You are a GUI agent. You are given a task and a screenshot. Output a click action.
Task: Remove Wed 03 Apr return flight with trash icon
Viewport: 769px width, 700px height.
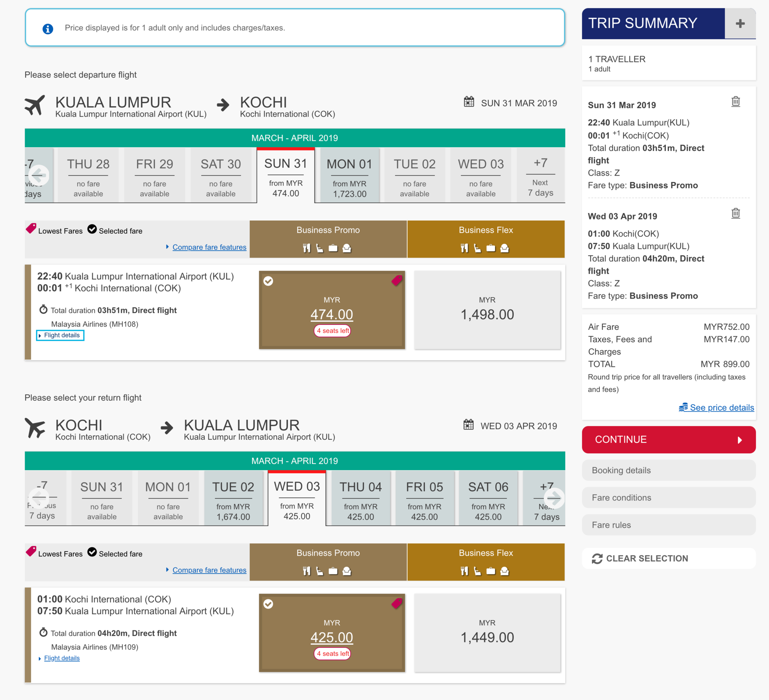(735, 213)
